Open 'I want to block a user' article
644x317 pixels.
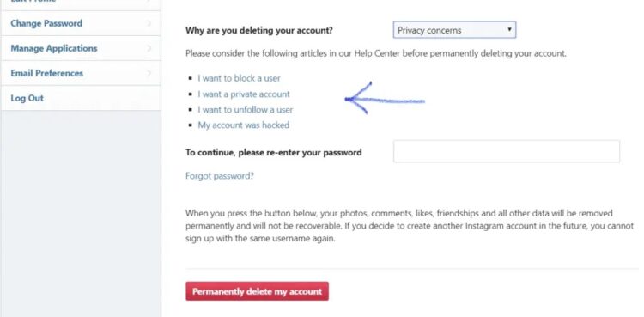239,78
